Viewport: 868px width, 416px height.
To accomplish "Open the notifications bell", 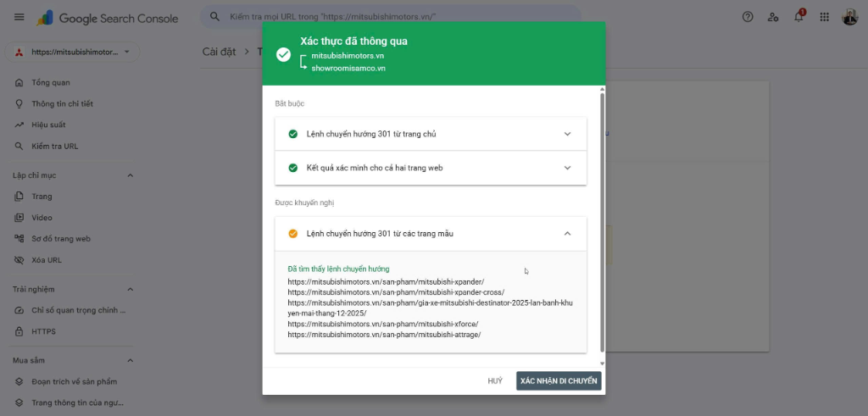I will click(798, 17).
